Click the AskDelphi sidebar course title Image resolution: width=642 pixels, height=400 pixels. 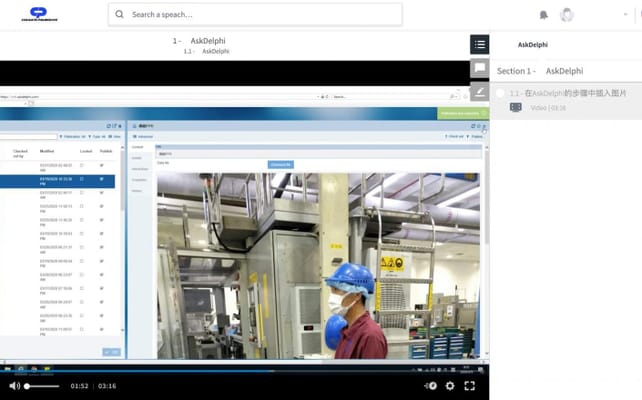pyautogui.click(x=536, y=45)
